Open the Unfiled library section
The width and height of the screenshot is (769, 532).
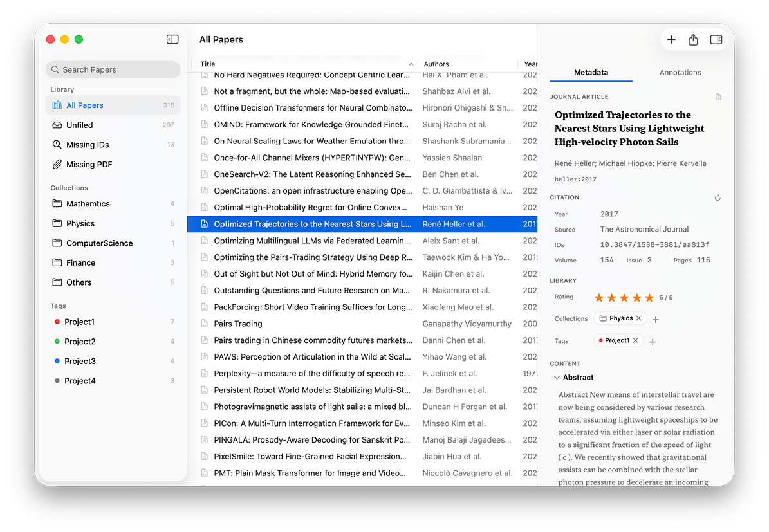113,125
